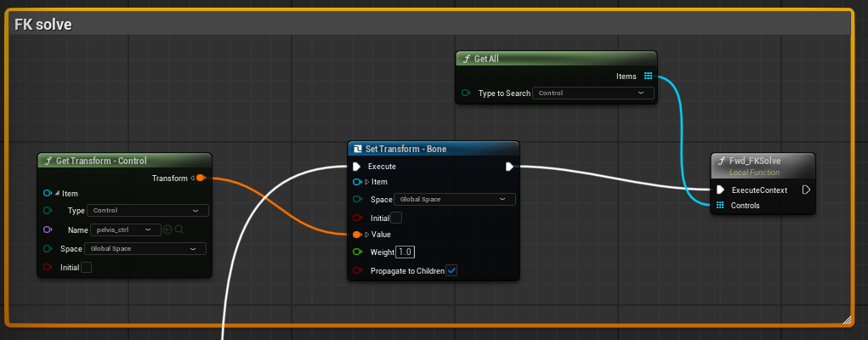Enable the Initial checkbox on Get Transform
This screenshot has height=340, width=868.
pyautogui.click(x=87, y=268)
